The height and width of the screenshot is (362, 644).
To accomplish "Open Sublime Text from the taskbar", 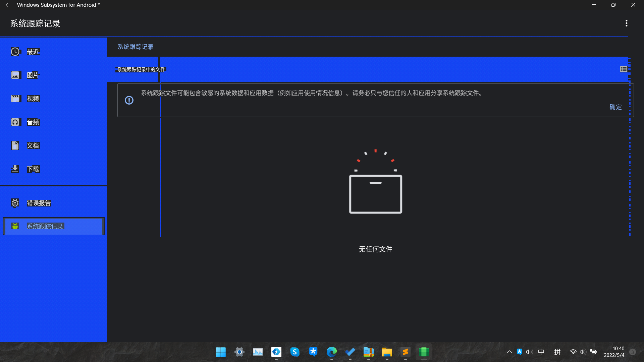I will (x=405, y=352).
